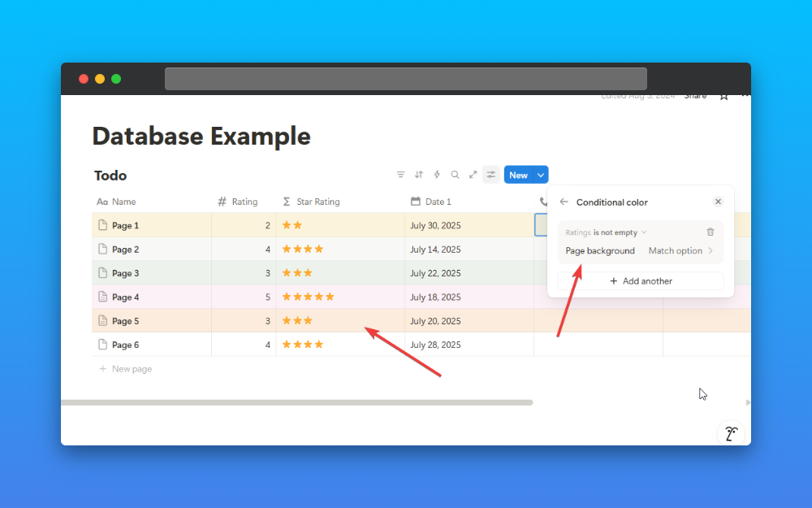Image resolution: width=812 pixels, height=508 pixels.
Task: Click the blue New button
Action: tap(518, 176)
